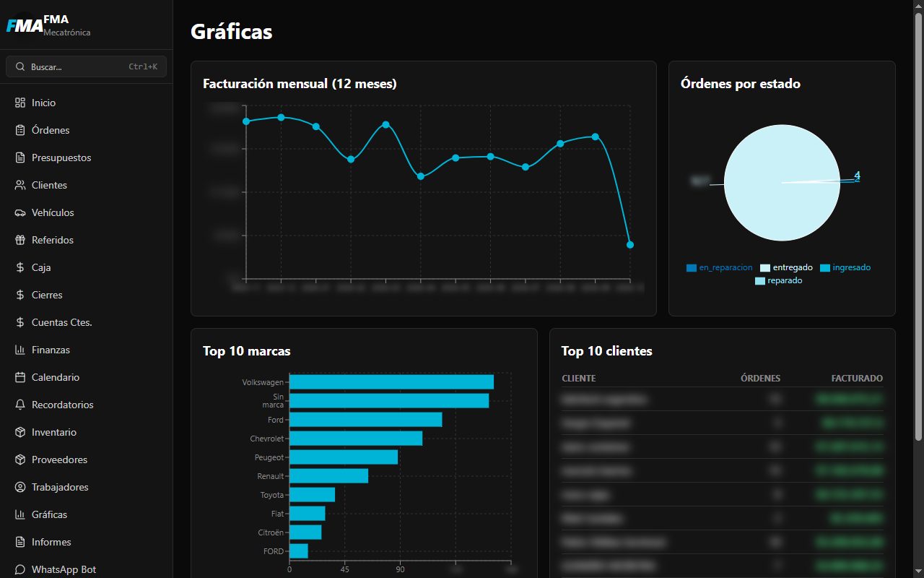
Task: Click the Clientes people icon
Action: click(20, 185)
